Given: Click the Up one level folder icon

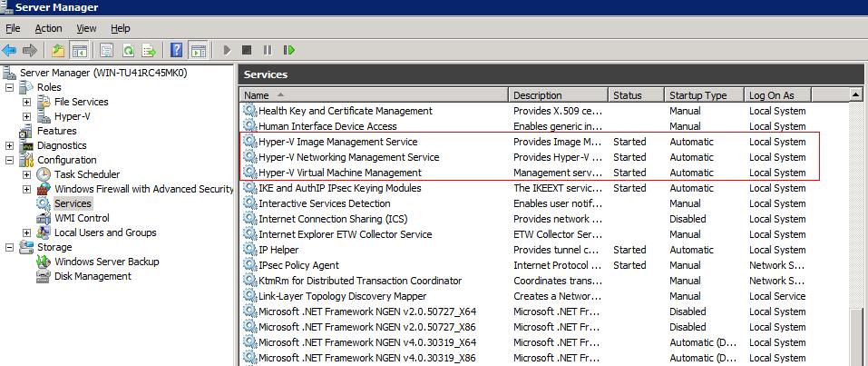Looking at the screenshot, I should (x=58, y=50).
